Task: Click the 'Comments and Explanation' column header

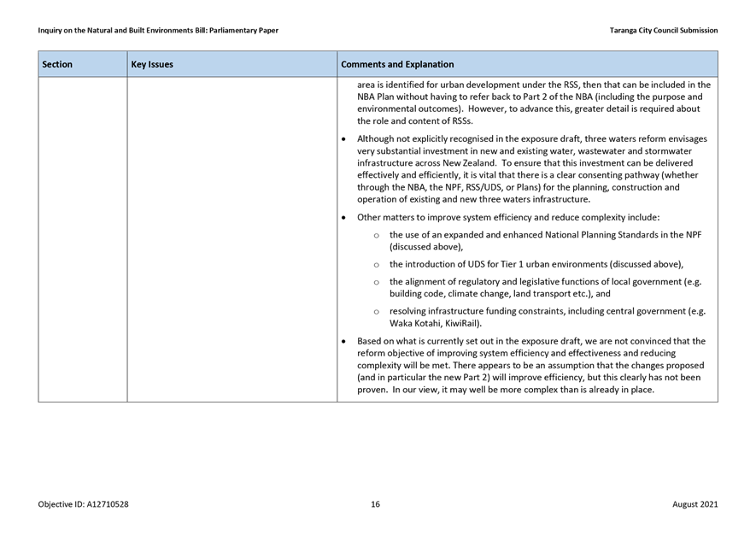Action: pos(527,64)
